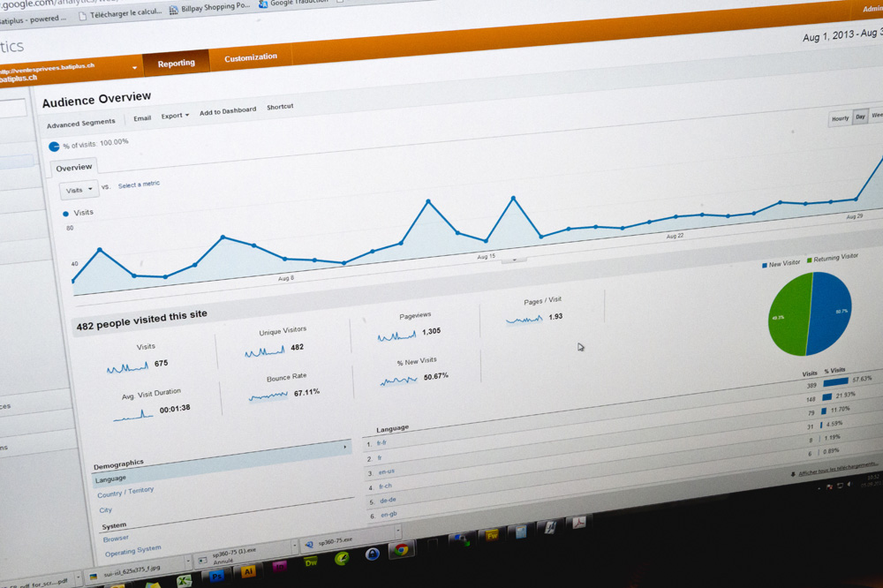Click the blue New Visitor legend swatch

(x=764, y=265)
